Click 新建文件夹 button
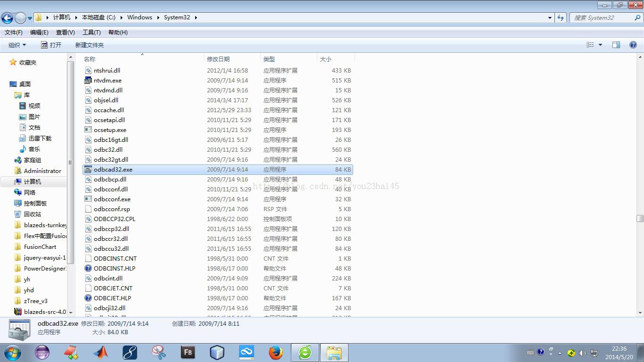The image size is (644, 362). click(x=90, y=45)
